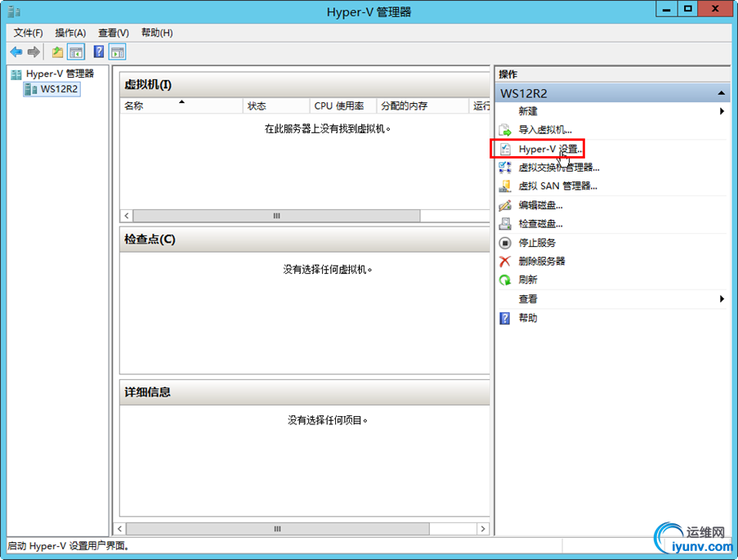The image size is (738, 560).
Task: Click the green Refresh icon
Action: 505,280
